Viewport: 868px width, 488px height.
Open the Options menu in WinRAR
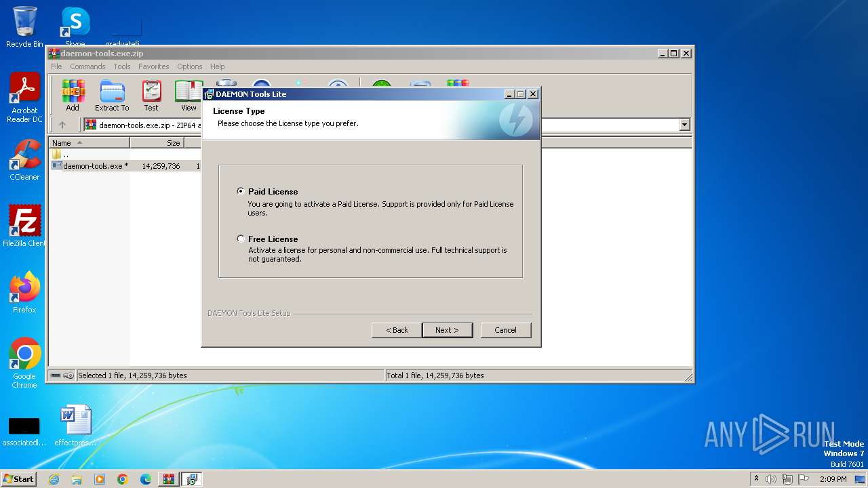pos(190,66)
